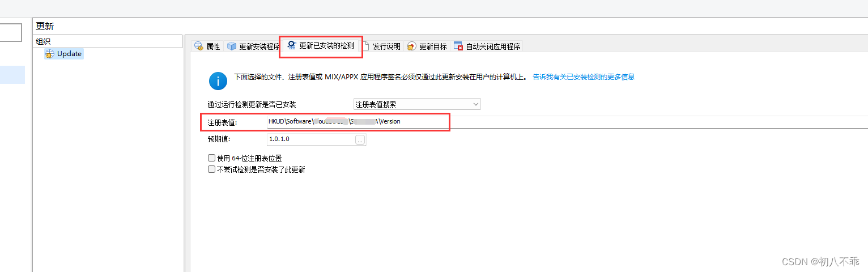Click the 通过运行检测更新是否已安装 label

point(252,104)
